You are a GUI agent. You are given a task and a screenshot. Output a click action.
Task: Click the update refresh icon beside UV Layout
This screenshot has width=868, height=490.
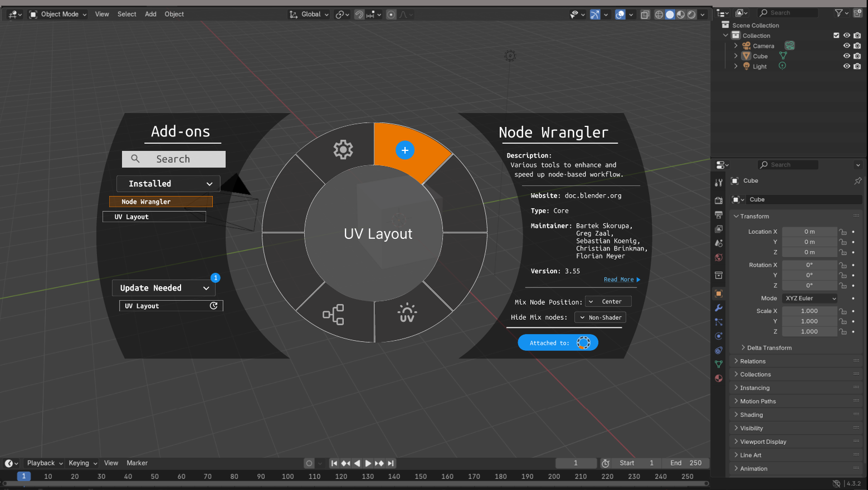[213, 306]
